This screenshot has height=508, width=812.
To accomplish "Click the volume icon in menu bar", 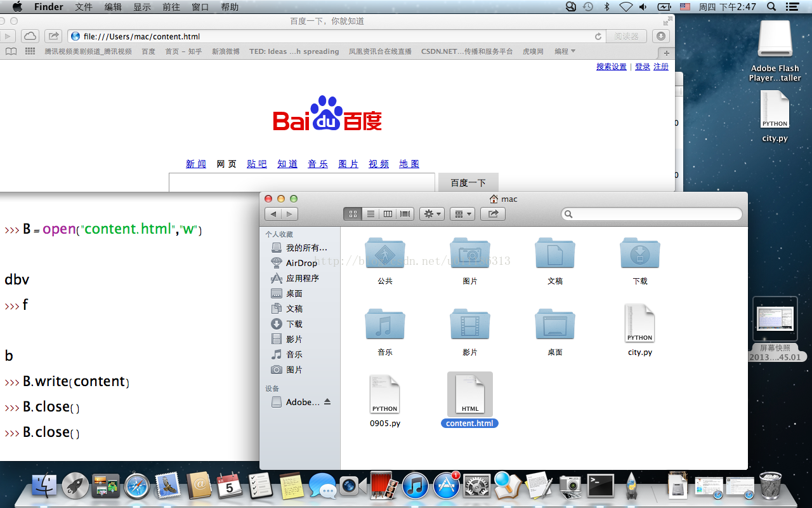I will tap(643, 7).
